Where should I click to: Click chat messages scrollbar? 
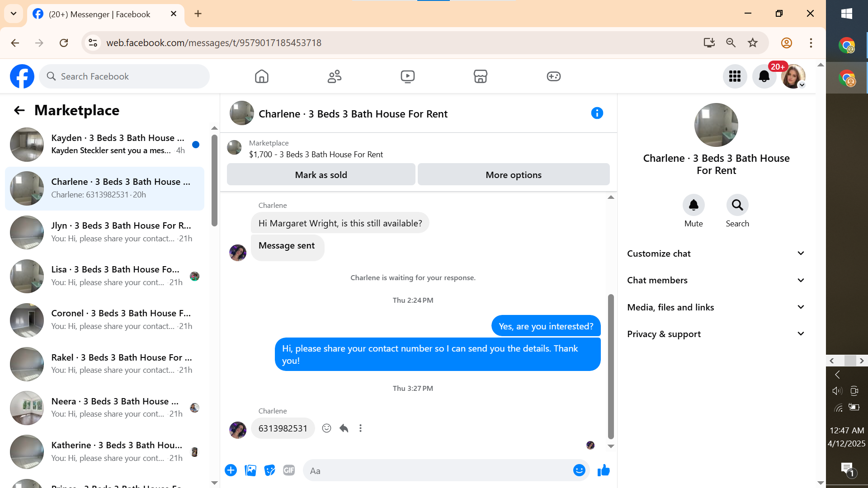click(x=611, y=366)
